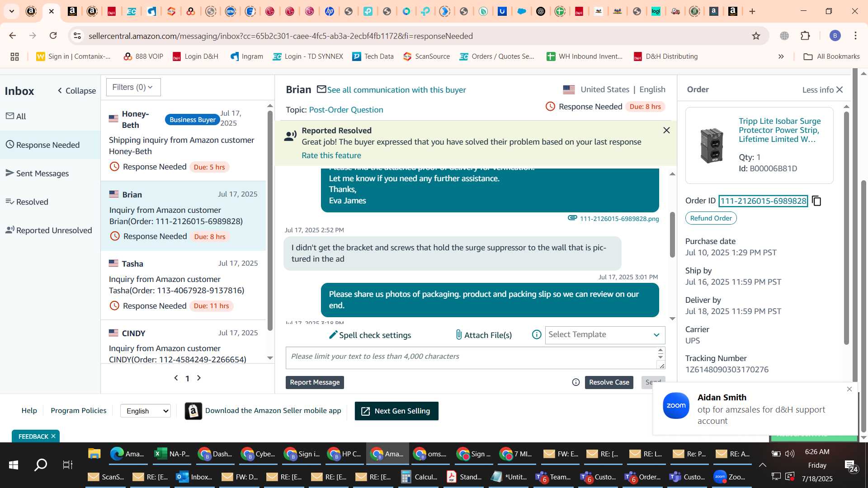Click the order panel scrollbar

coord(846,228)
